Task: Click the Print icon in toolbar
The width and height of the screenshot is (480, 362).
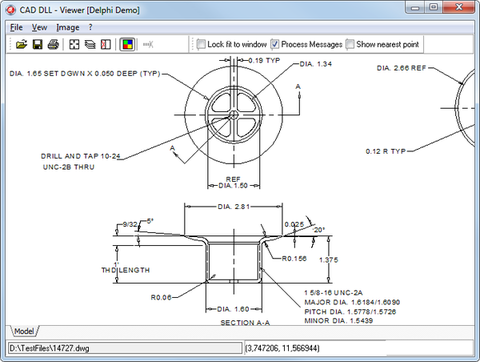Action: (x=53, y=44)
